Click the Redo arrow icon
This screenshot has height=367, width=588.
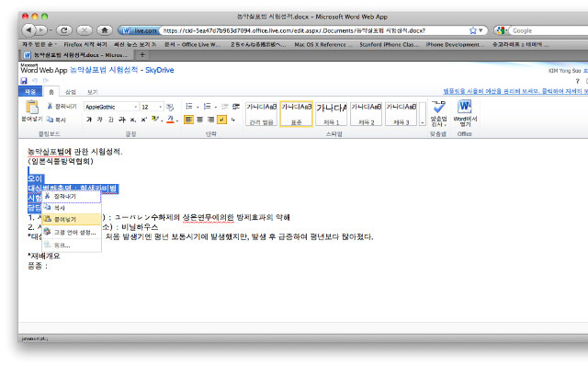tap(46, 81)
